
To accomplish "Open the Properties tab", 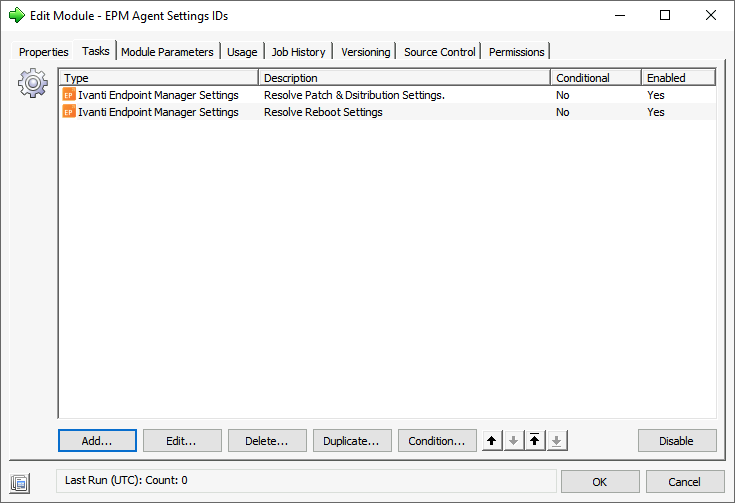I will coord(43,52).
